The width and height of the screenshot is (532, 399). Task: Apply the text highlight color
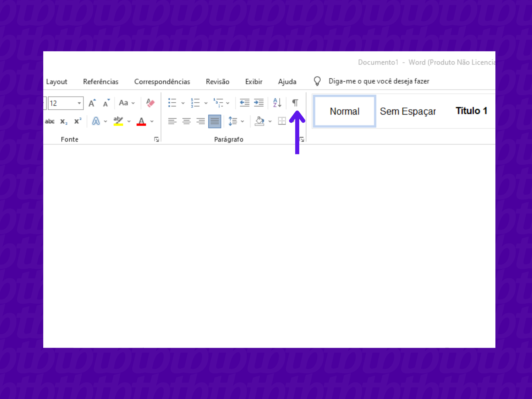(x=118, y=121)
